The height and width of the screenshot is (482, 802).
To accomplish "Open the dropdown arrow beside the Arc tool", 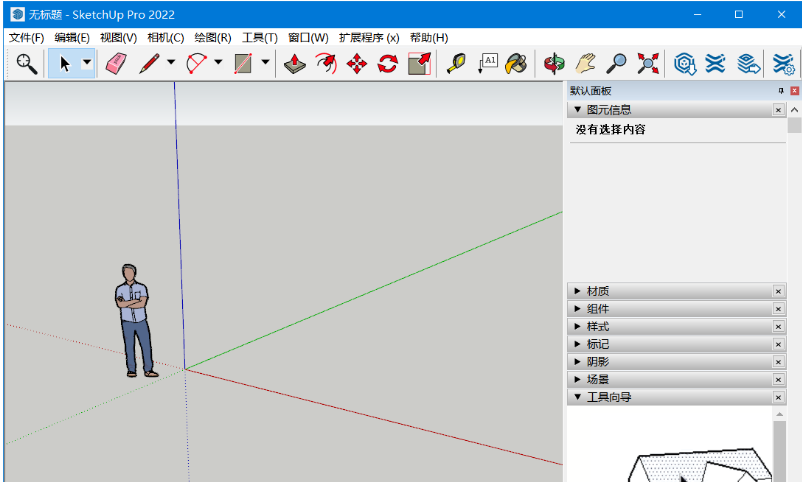I will (218, 64).
